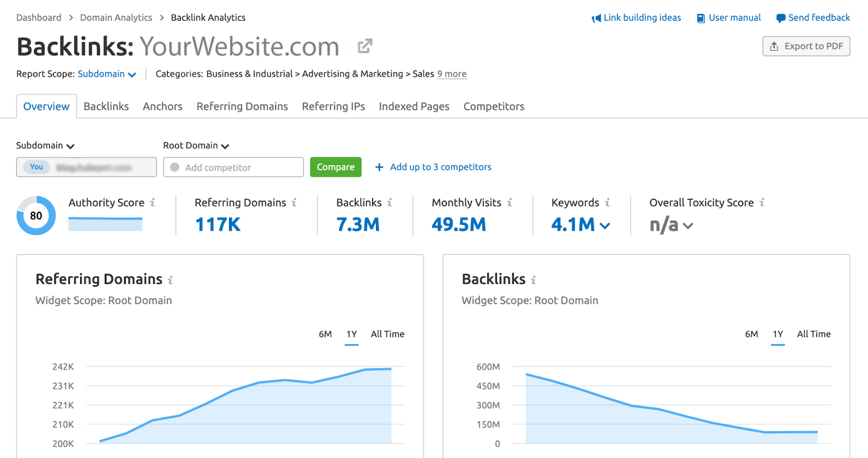Open the Subdomain selector above your domain

point(45,145)
